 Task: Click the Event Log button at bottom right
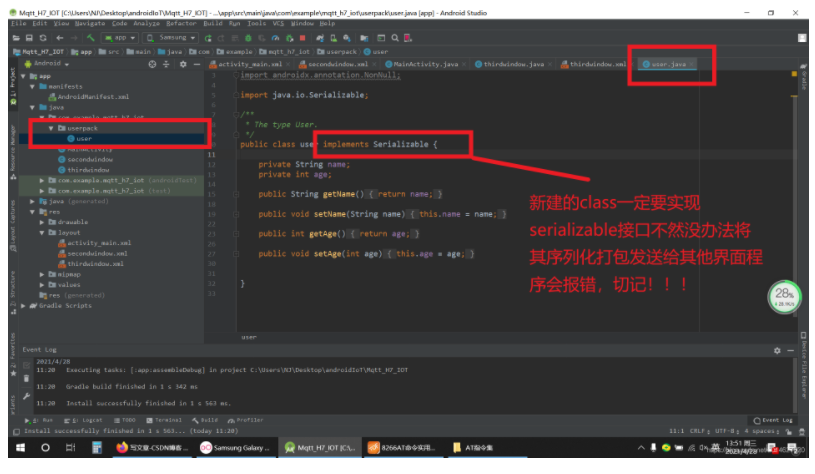tap(773, 420)
